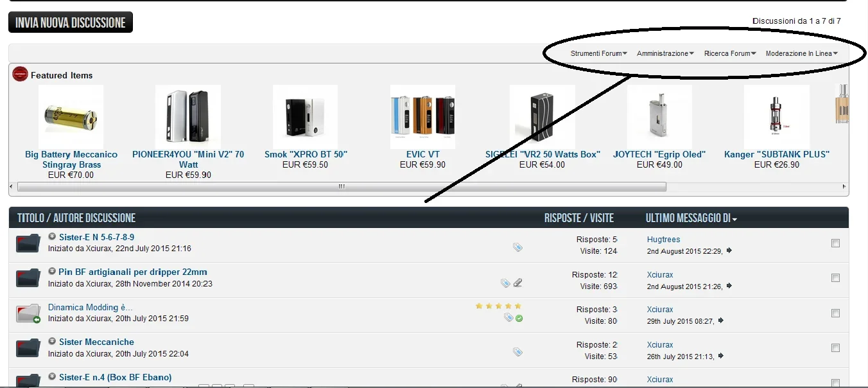The width and height of the screenshot is (868, 388).
Task: Go to last post arrow after 29th July 08:27
Action: tap(721, 321)
